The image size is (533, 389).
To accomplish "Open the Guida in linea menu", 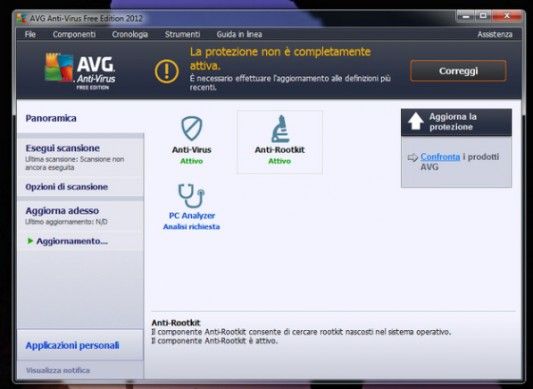I will [x=239, y=34].
